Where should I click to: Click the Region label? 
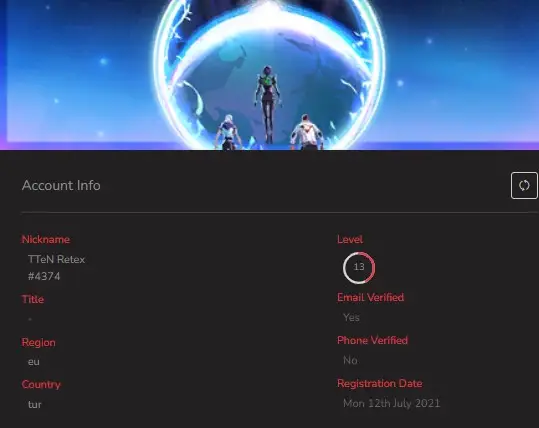38,342
